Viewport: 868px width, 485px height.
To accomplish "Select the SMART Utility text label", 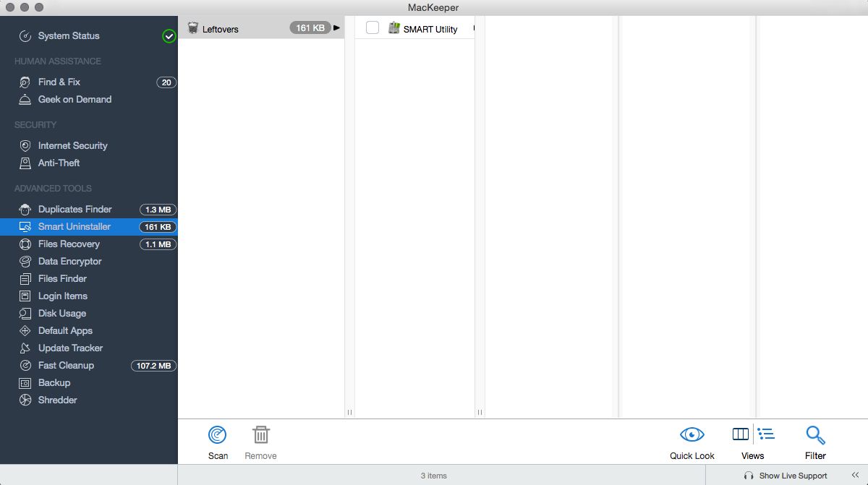I will point(430,29).
